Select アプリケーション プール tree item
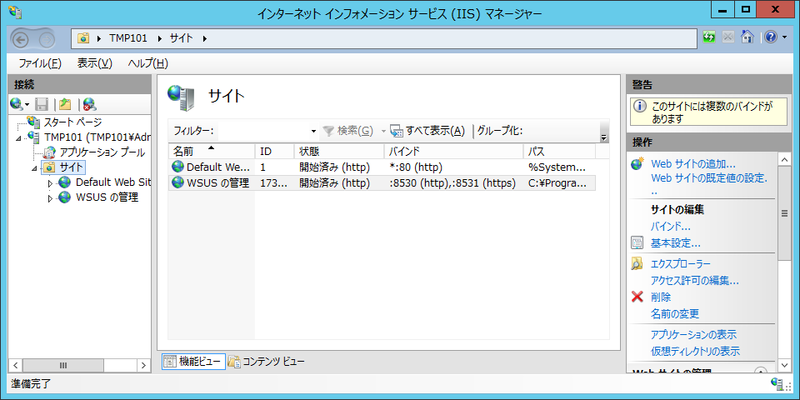The image size is (800, 400). tap(102, 152)
